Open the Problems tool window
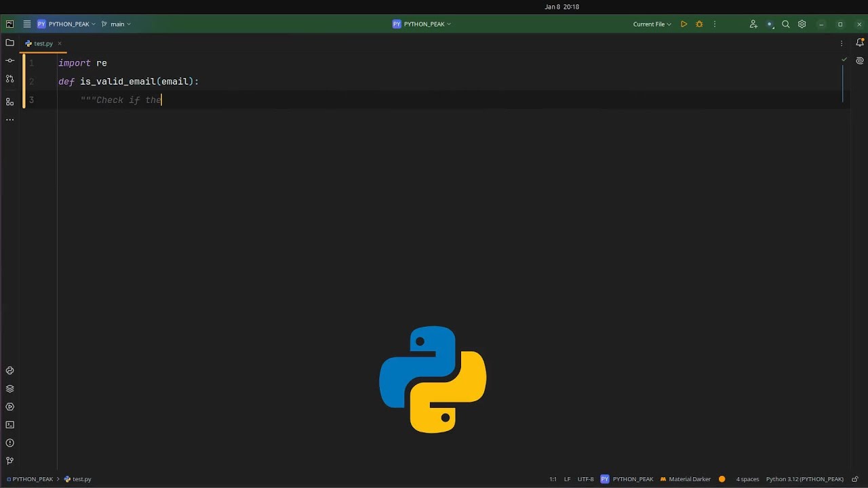The width and height of the screenshot is (868, 488). point(9,443)
